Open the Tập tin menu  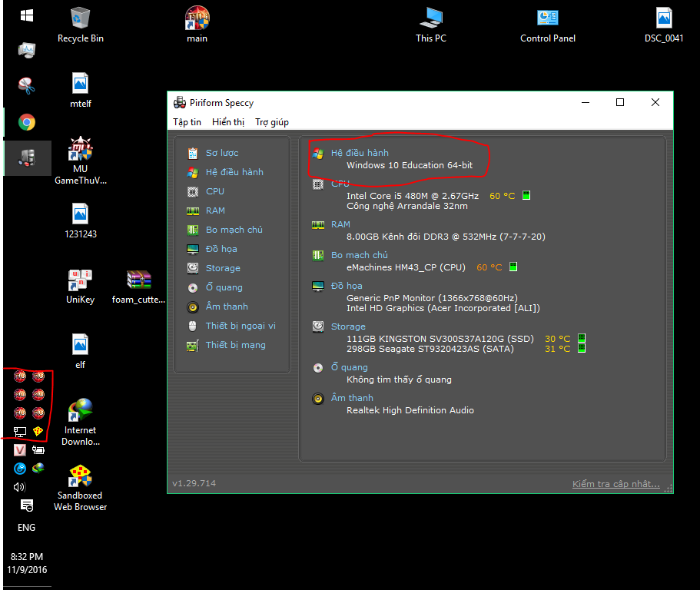[187, 122]
